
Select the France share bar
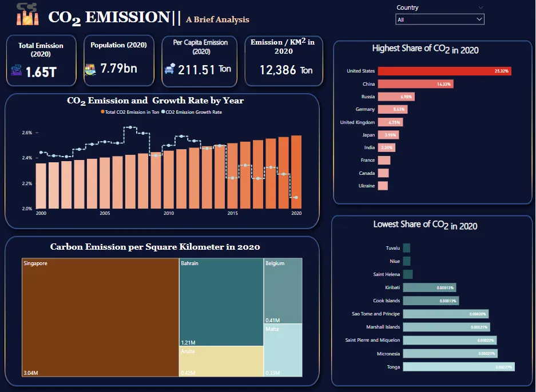[384, 160]
